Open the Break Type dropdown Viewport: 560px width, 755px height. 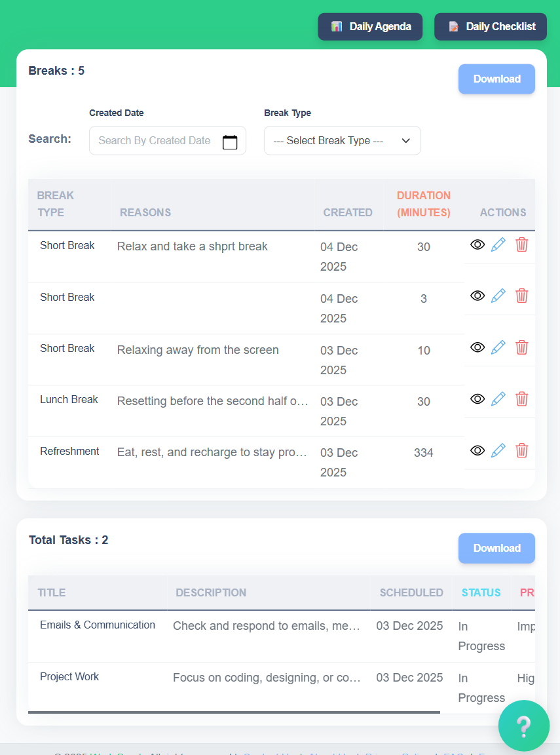[342, 140]
